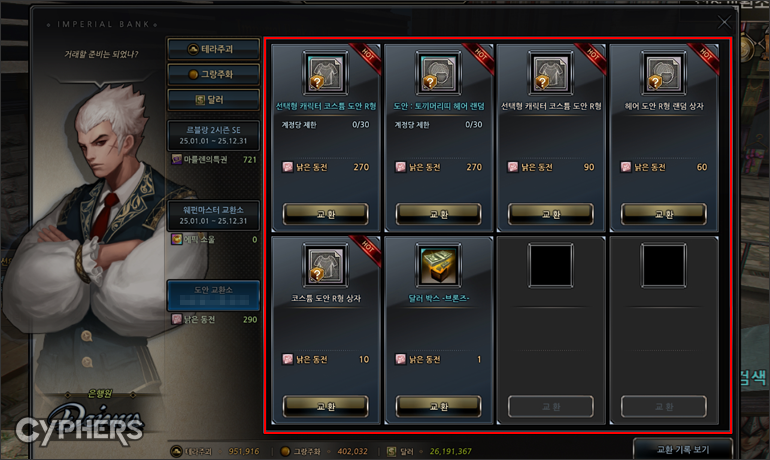Viewport: 770px width, 460px height.
Task: Select the 르블랑 2시즌 SE exchange category
Action: click(213, 135)
